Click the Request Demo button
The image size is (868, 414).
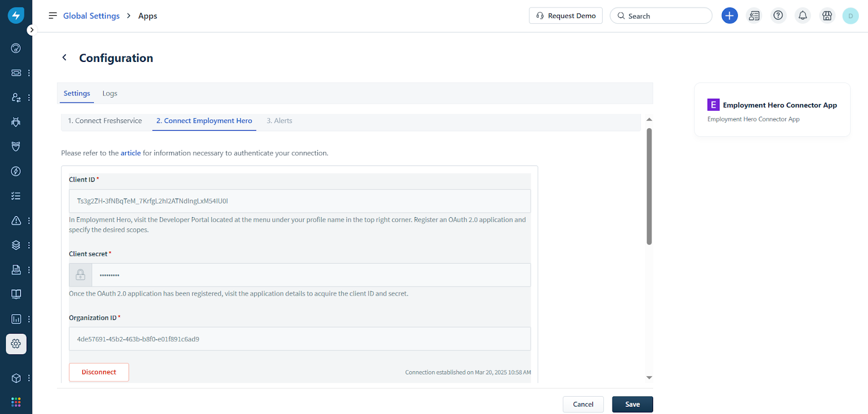click(566, 16)
